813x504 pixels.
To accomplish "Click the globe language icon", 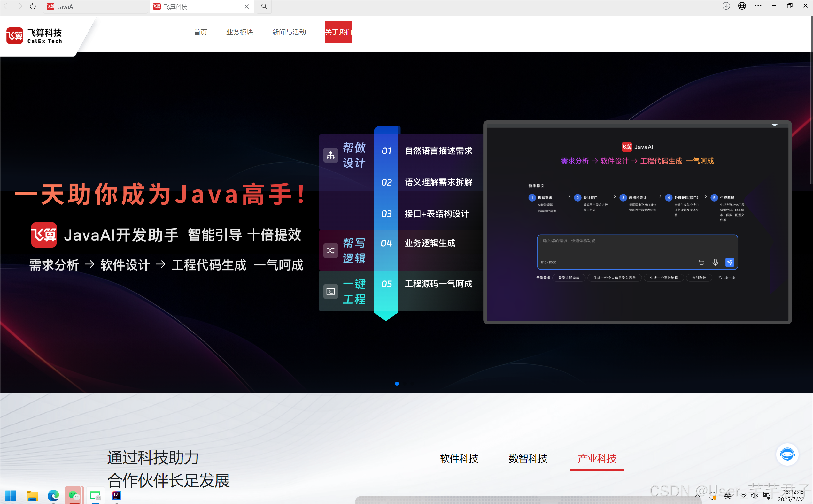I will tap(742, 6).
